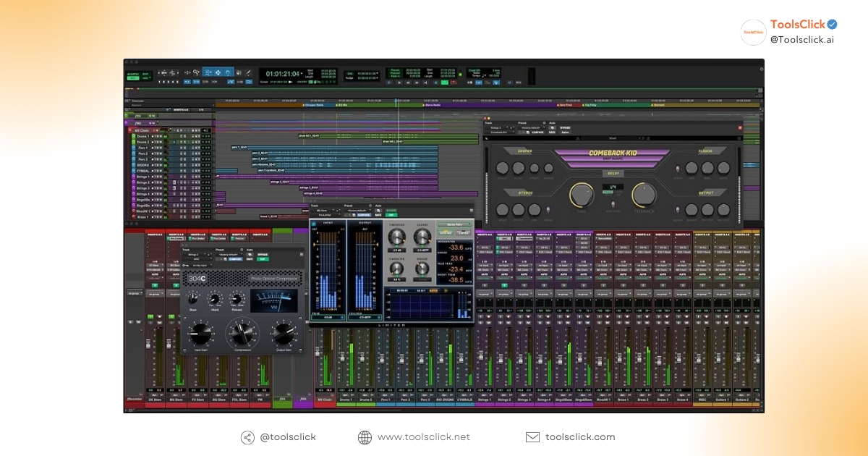The width and height of the screenshot is (868, 456).
Task: Open the DX Stem no group selector
Action: pyautogui.click(x=155, y=295)
